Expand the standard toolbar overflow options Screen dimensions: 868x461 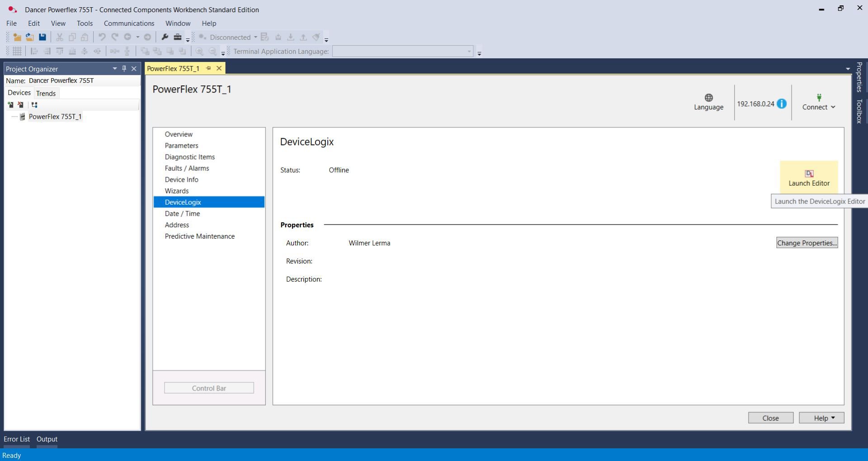(x=188, y=40)
